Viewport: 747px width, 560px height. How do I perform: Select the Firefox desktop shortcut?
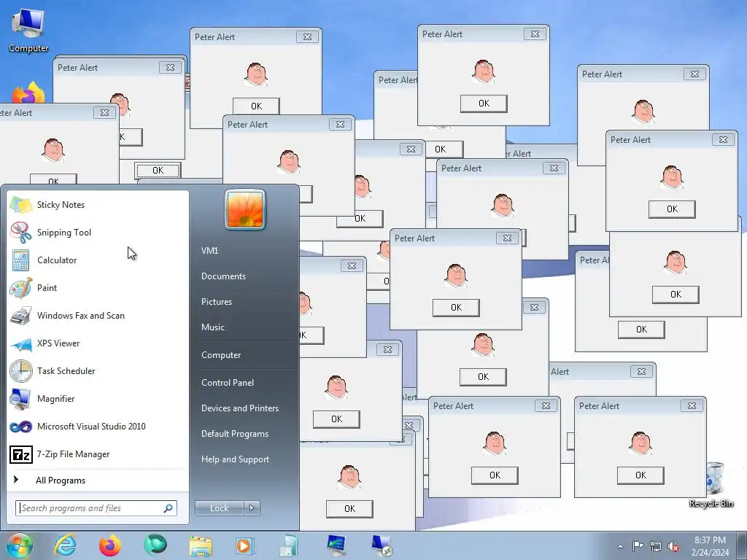[28, 93]
